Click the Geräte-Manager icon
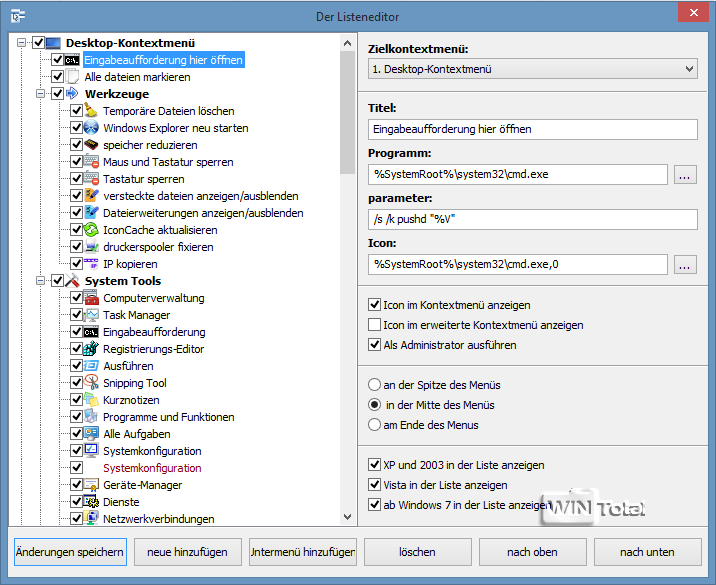This screenshot has width=716, height=585. click(x=91, y=485)
